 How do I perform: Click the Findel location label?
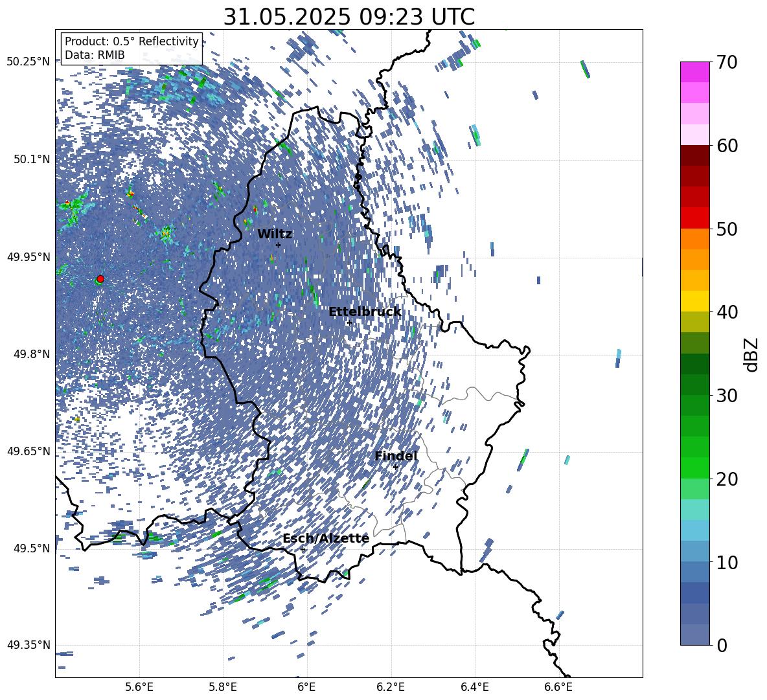click(396, 456)
